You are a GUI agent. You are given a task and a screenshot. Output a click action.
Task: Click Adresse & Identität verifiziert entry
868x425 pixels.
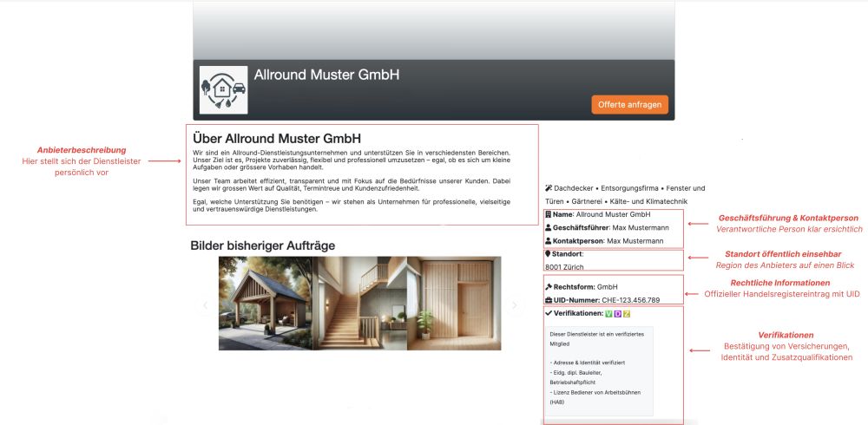coord(588,363)
